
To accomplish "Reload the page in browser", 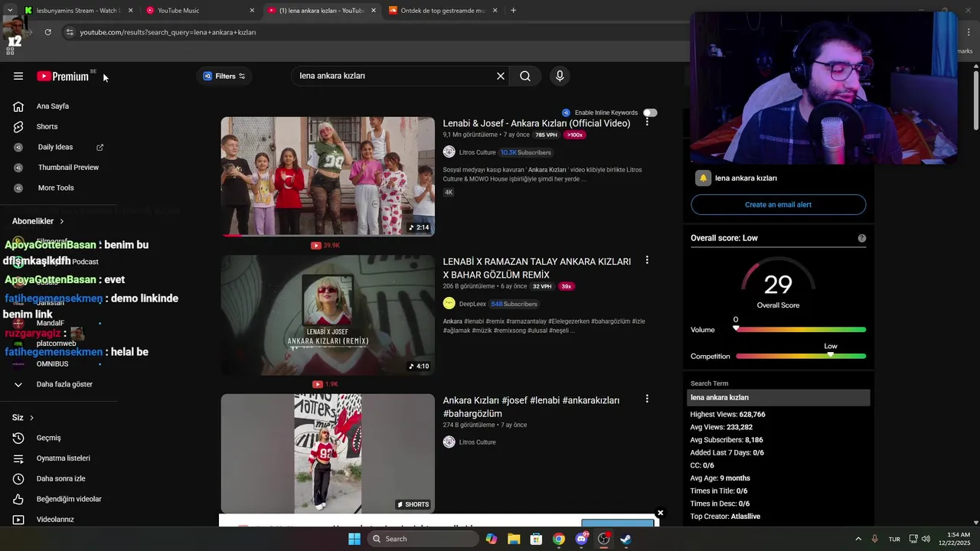I will 47,32.
